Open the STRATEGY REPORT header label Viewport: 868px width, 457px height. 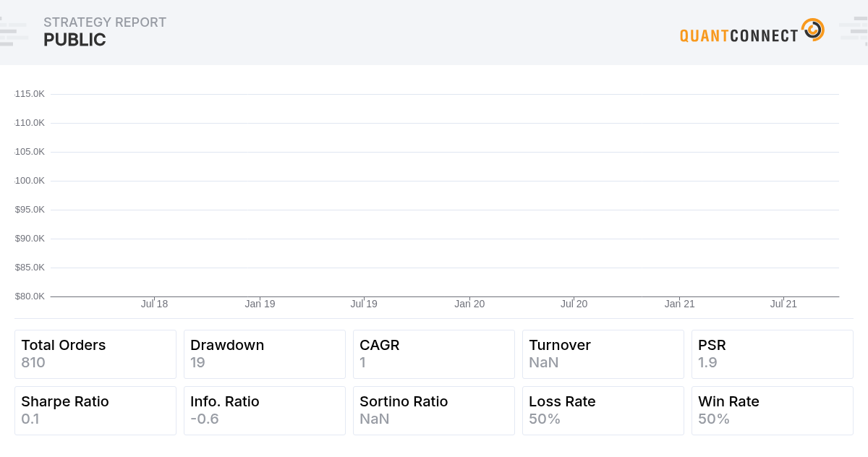pyautogui.click(x=105, y=22)
